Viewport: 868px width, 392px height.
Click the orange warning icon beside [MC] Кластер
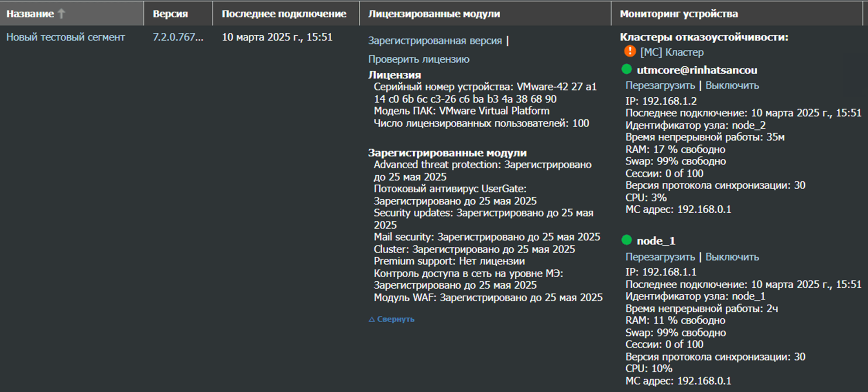tap(630, 52)
